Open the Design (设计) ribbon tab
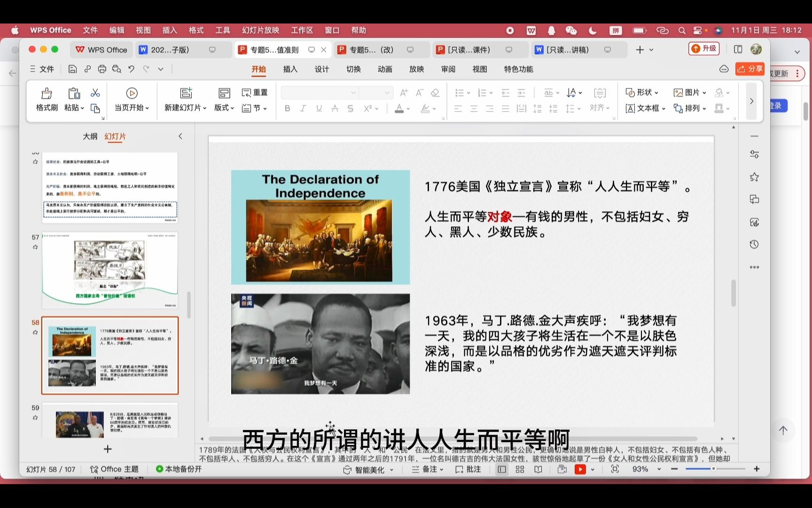Viewport: 812px width, 508px height. click(322, 69)
